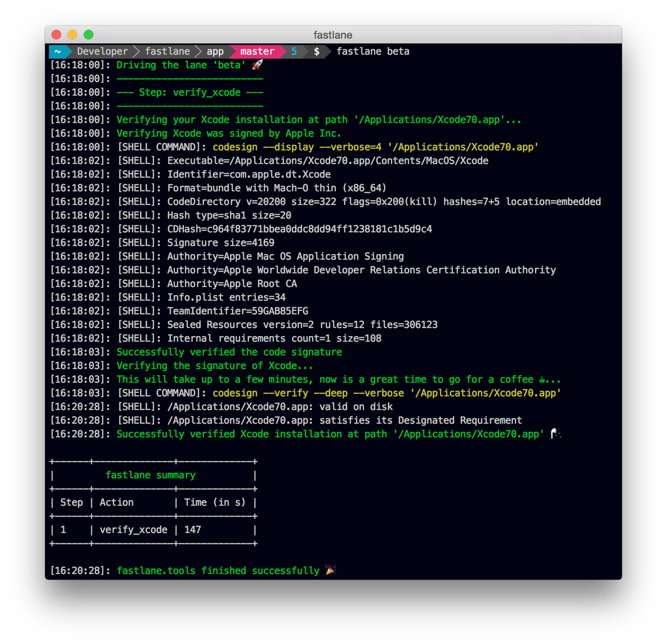Screen dimensions: 667x644
Task: Click 'Hash type=sha1 size=20' line
Action: pos(229,215)
